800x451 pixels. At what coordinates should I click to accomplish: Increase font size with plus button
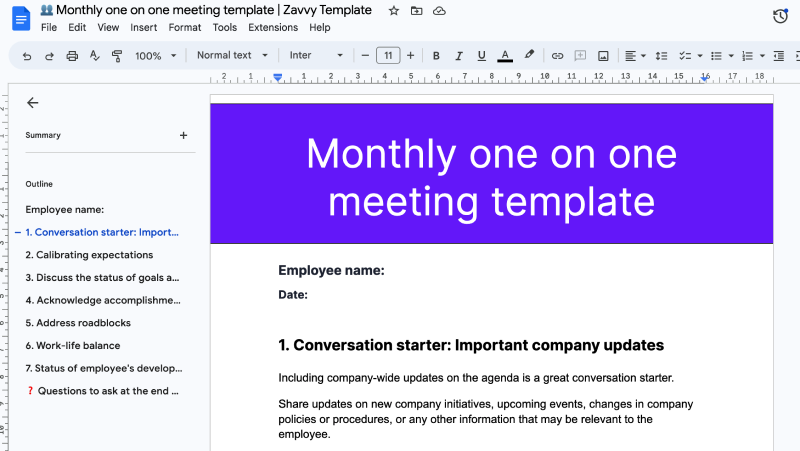(x=410, y=56)
